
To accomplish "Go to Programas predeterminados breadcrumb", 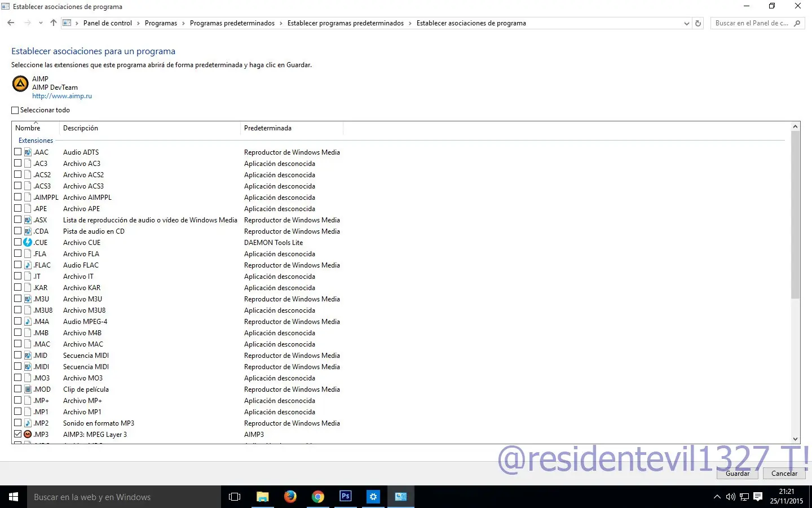I will [x=232, y=23].
